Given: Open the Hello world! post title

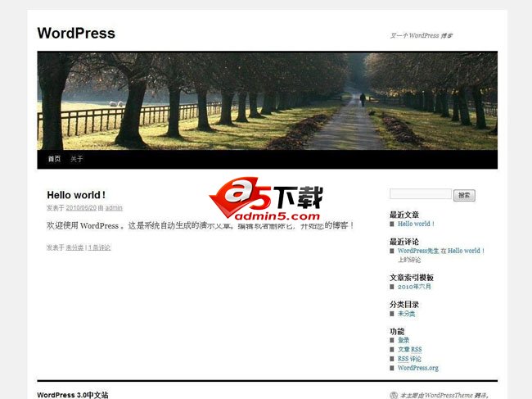Looking at the screenshot, I should pos(76,195).
